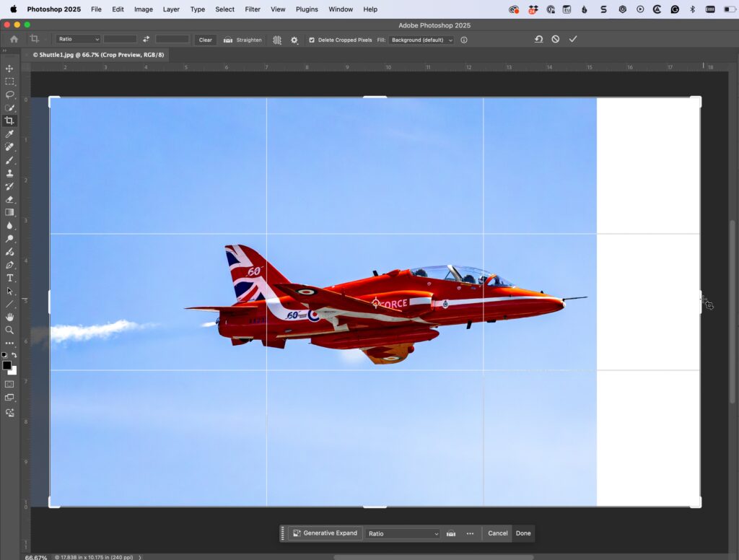Viewport: 739px width, 560px height.
Task: Open the File menu
Action: coord(96,9)
